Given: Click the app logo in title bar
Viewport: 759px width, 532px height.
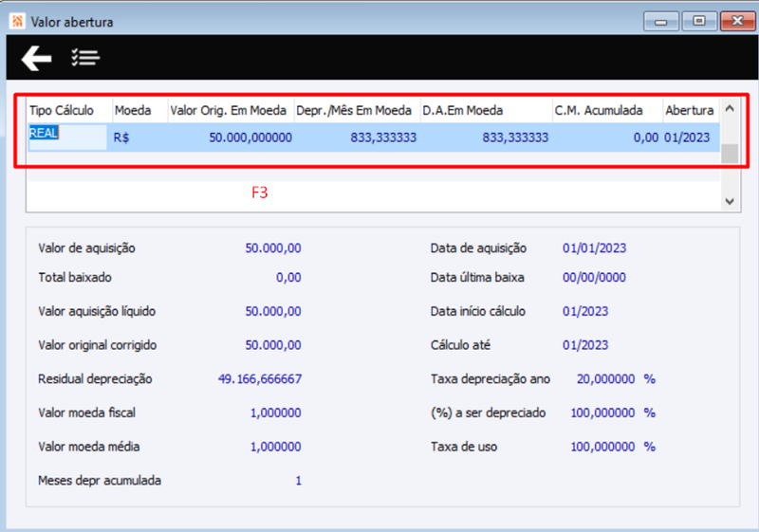Looking at the screenshot, I should point(17,21).
